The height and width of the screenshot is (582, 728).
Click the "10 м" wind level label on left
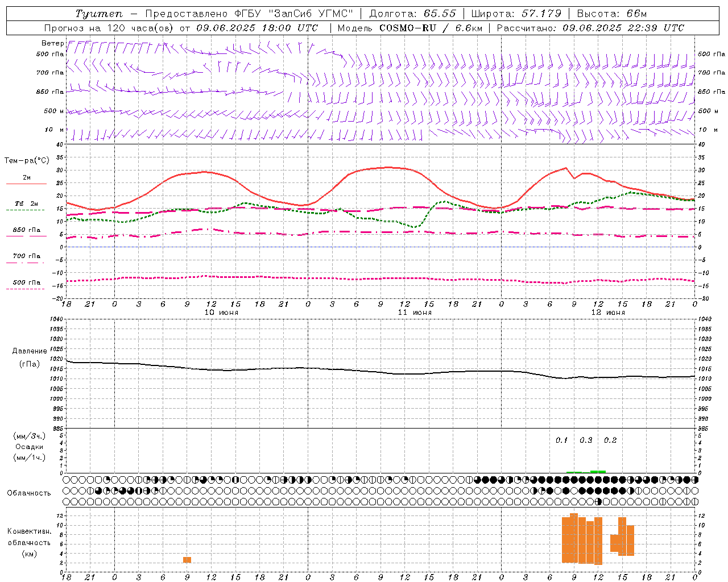pyautogui.click(x=54, y=130)
